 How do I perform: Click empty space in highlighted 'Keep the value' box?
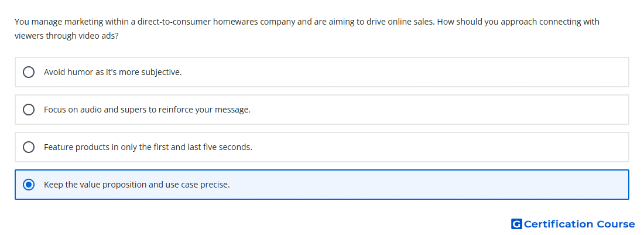coord(411,185)
